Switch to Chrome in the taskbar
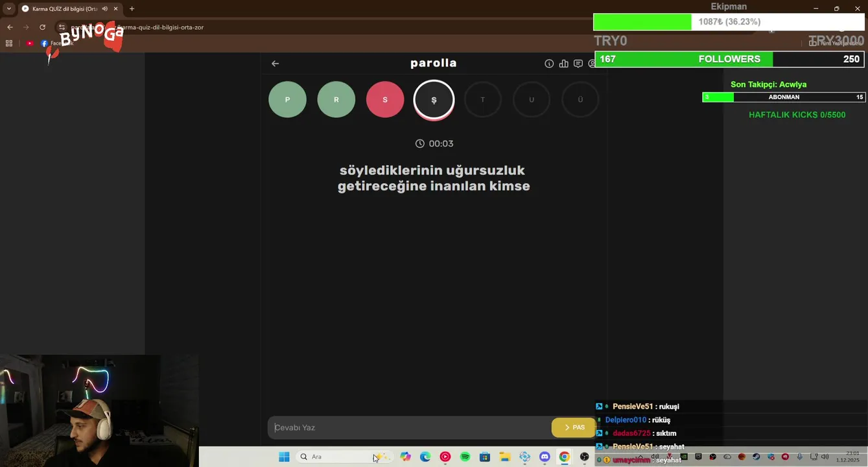 (565, 457)
